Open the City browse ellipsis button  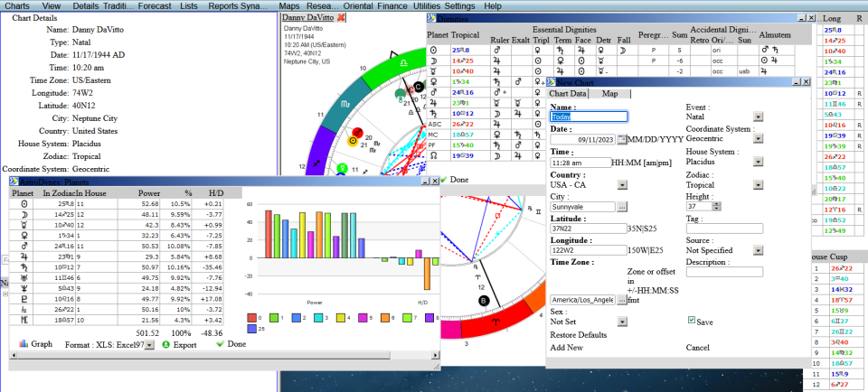click(x=622, y=206)
